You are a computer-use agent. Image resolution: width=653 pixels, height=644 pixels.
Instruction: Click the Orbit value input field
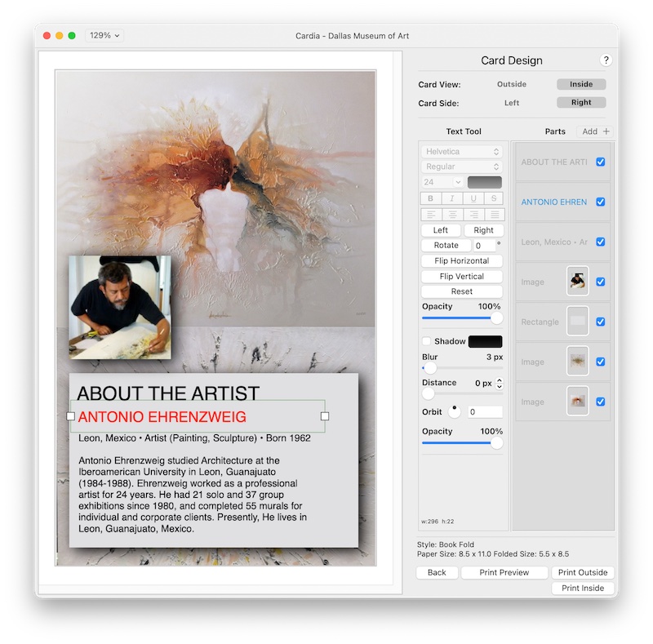tap(485, 411)
